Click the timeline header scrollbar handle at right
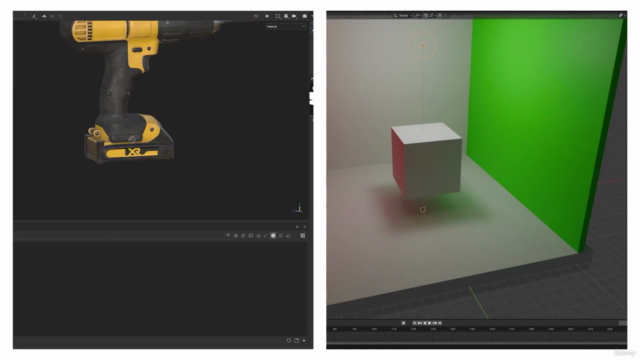The image size is (640, 360). pyautogui.click(x=623, y=323)
